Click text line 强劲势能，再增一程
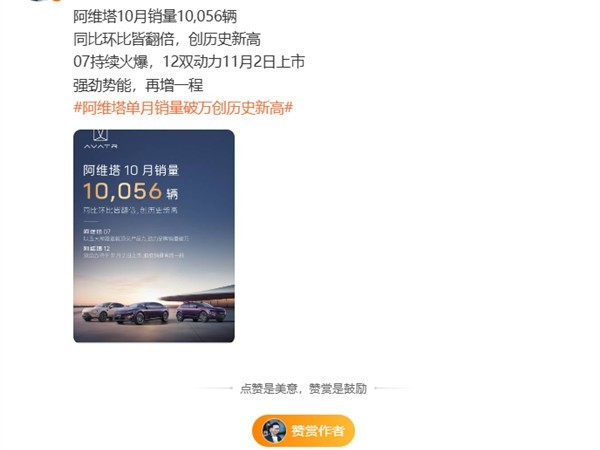This screenshot has height=450, width=600. pyautogui.click(x=138, y=85)
